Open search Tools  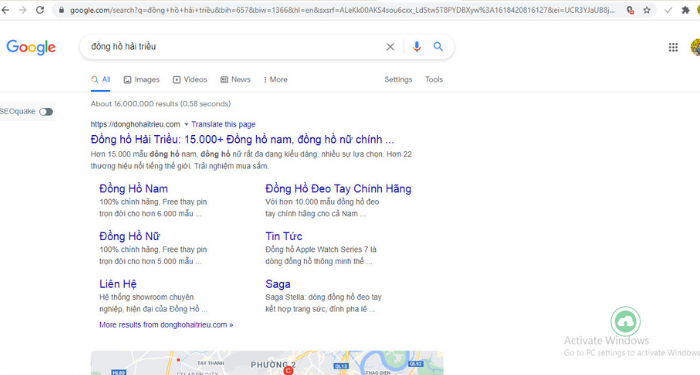click(x=434, y=79)
